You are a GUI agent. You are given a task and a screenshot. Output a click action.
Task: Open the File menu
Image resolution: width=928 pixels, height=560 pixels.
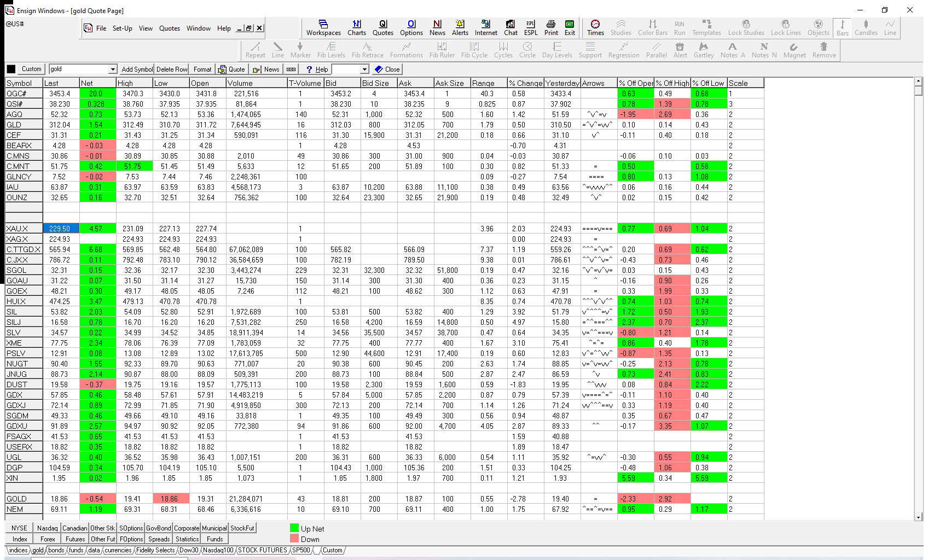[101, 28]
